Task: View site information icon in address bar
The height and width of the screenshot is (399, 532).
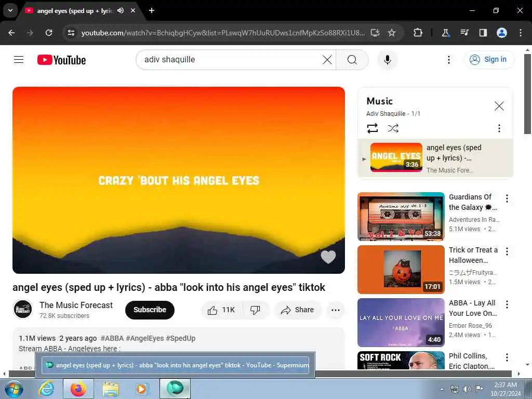Action: pyautogui.click(x=71, y=33)
